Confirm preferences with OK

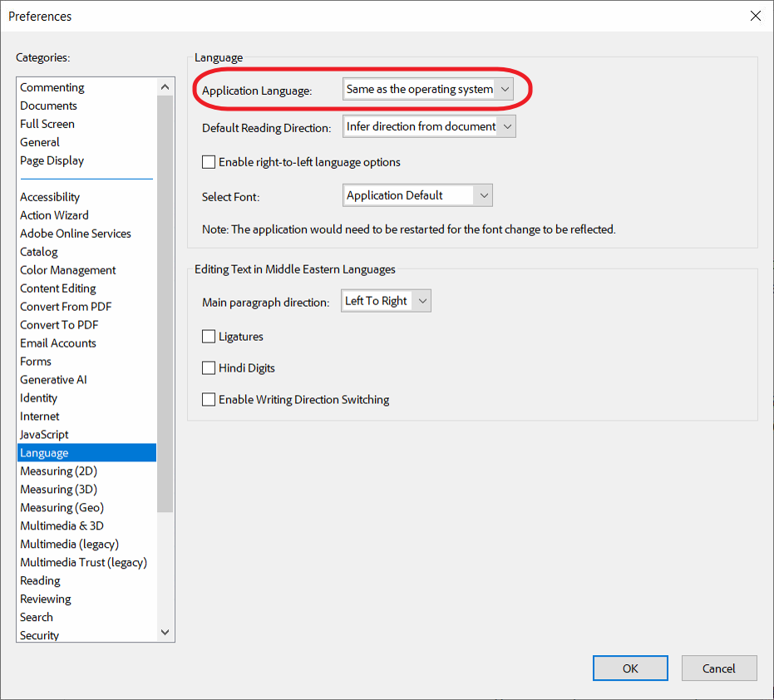(629, 668)
